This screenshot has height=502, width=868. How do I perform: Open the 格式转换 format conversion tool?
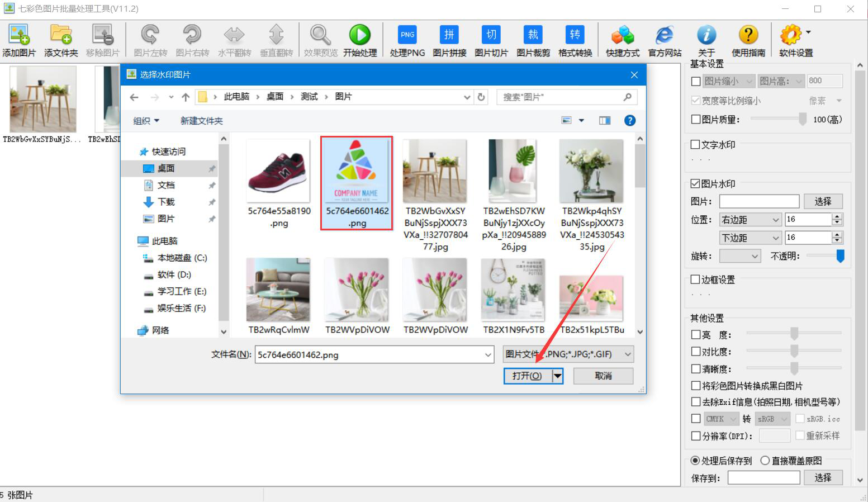pos(575,40)
